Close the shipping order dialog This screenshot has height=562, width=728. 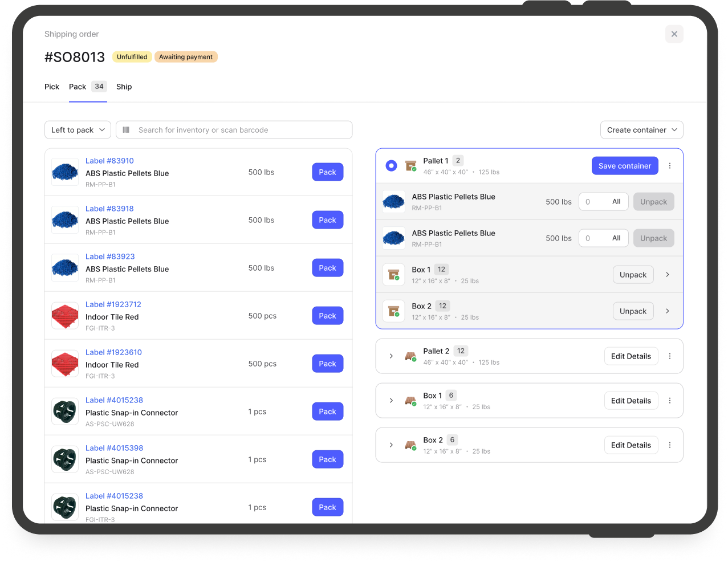tap(674, 34)
